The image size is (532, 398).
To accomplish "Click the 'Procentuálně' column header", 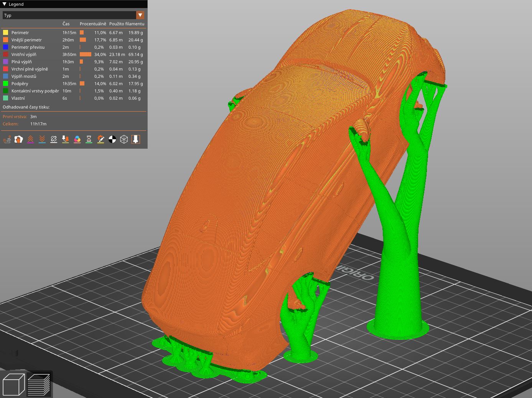I will pos(93,24).
